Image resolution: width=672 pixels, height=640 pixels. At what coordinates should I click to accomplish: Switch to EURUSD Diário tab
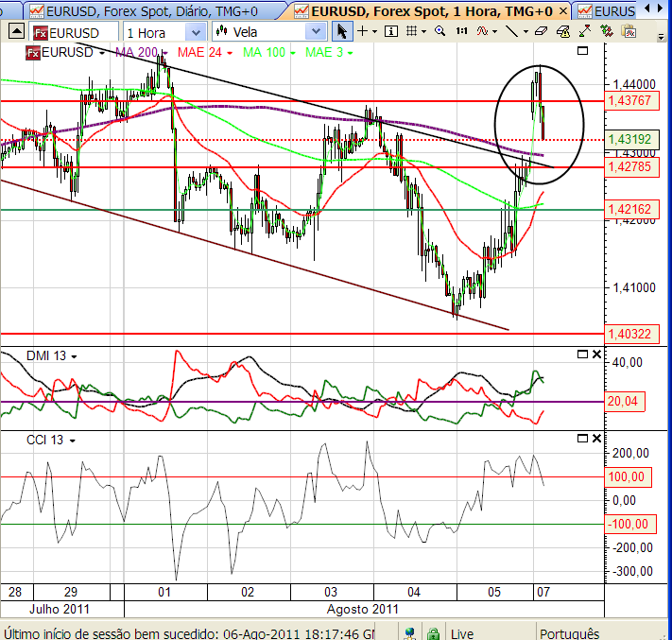click(151, 10)
